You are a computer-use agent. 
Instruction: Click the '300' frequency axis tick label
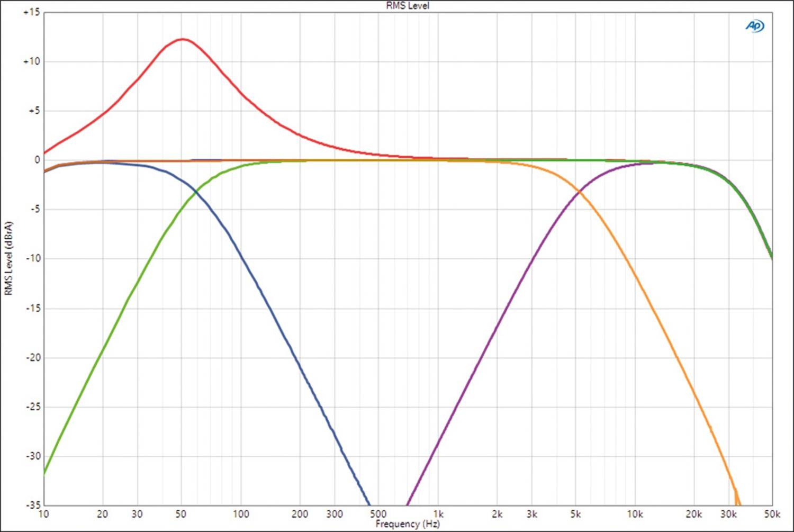(335, 514)
